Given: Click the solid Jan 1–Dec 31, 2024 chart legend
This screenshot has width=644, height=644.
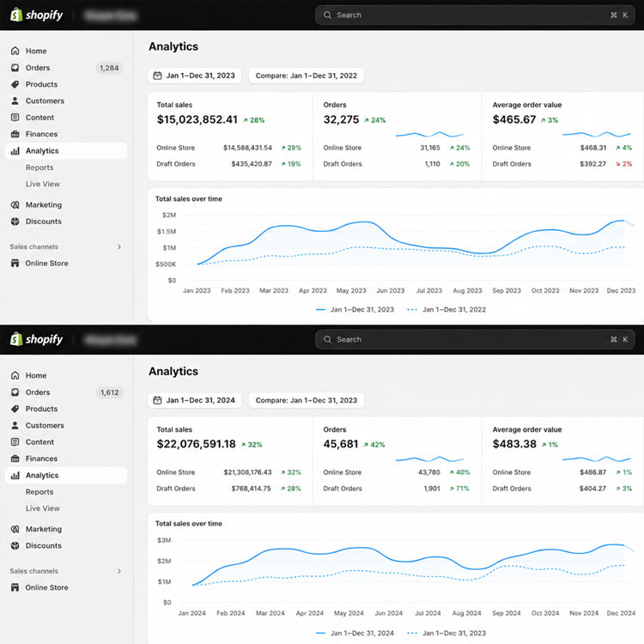Looking at the screenshot, I should tap(355, 634).
